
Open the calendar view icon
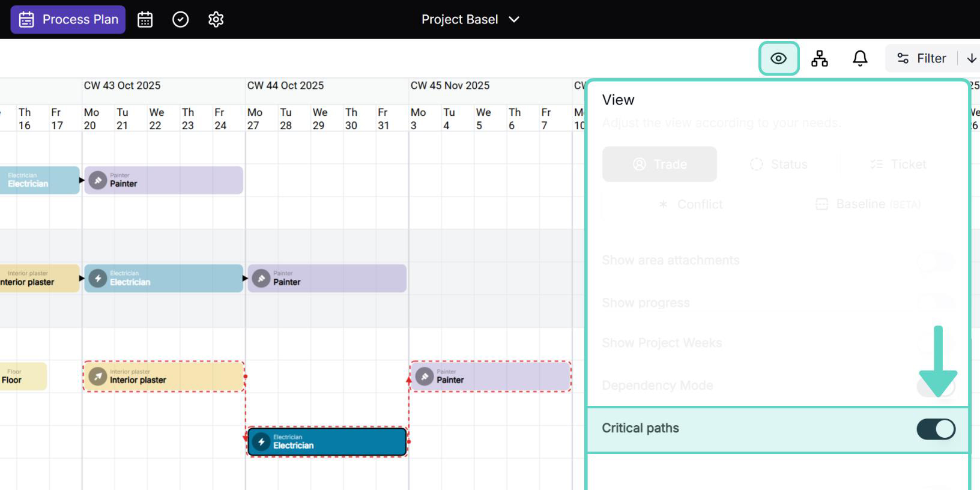[x=145, y=20]
